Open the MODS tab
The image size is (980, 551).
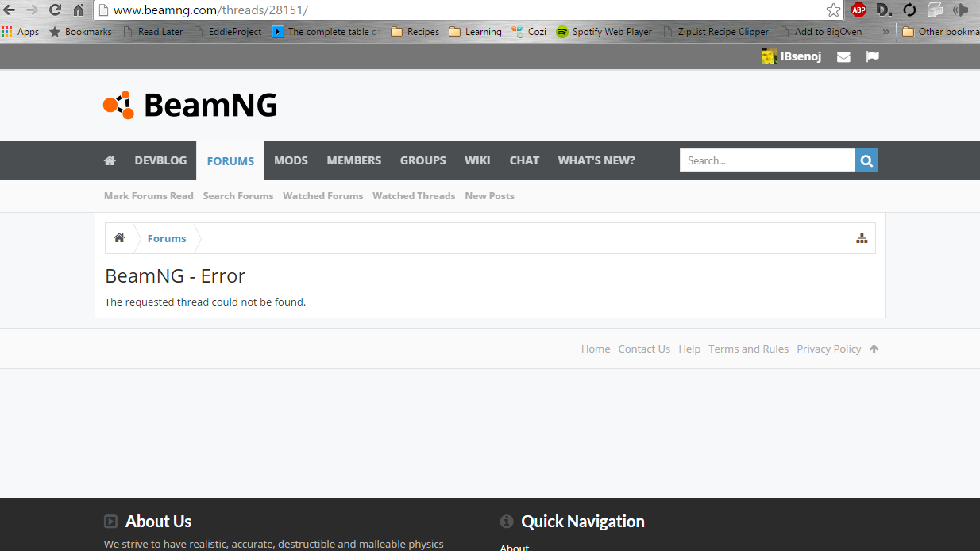tap(291, 160)
